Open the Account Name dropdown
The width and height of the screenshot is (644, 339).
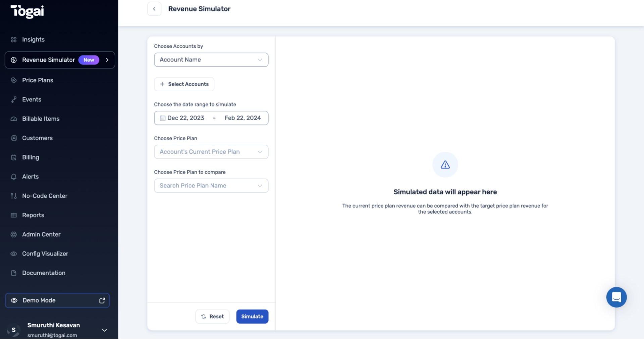point(211,60)
